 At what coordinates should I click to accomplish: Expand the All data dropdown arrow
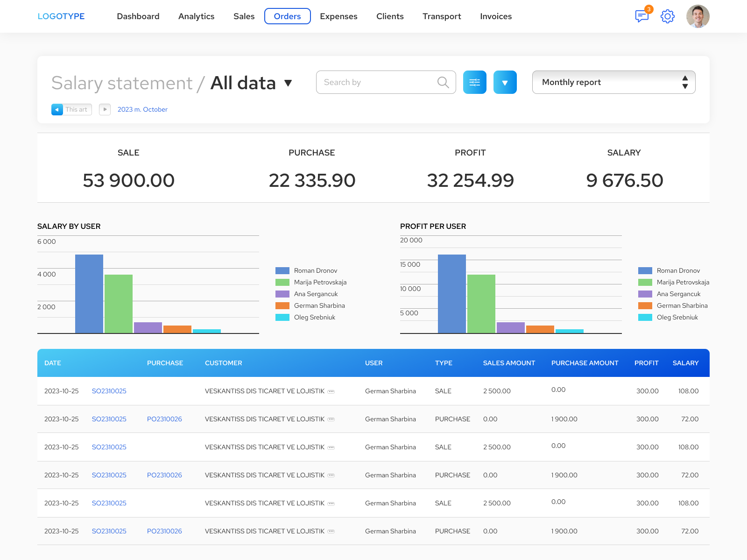[x=288, y=83]
